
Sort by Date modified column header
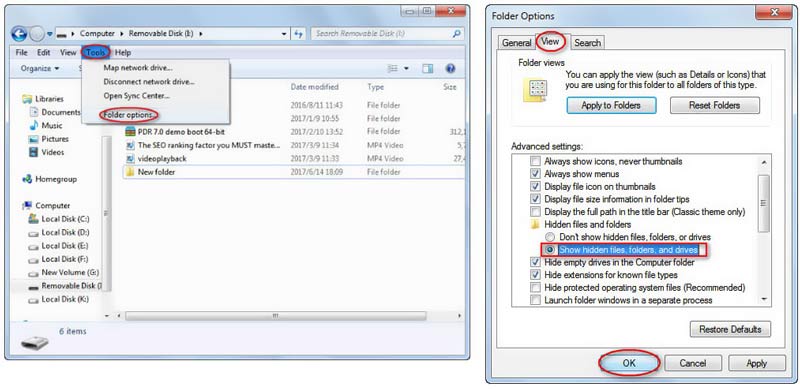(314, 87)
